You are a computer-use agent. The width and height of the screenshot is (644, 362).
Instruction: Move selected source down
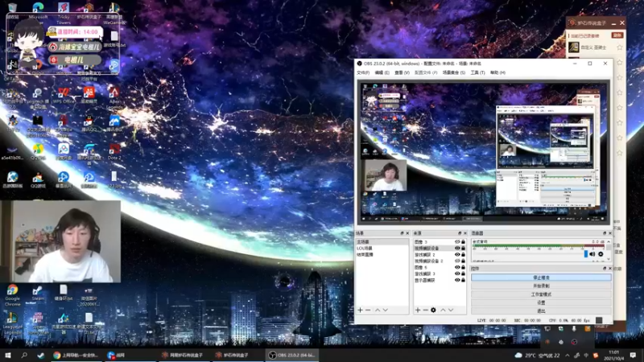click(451, 311)
